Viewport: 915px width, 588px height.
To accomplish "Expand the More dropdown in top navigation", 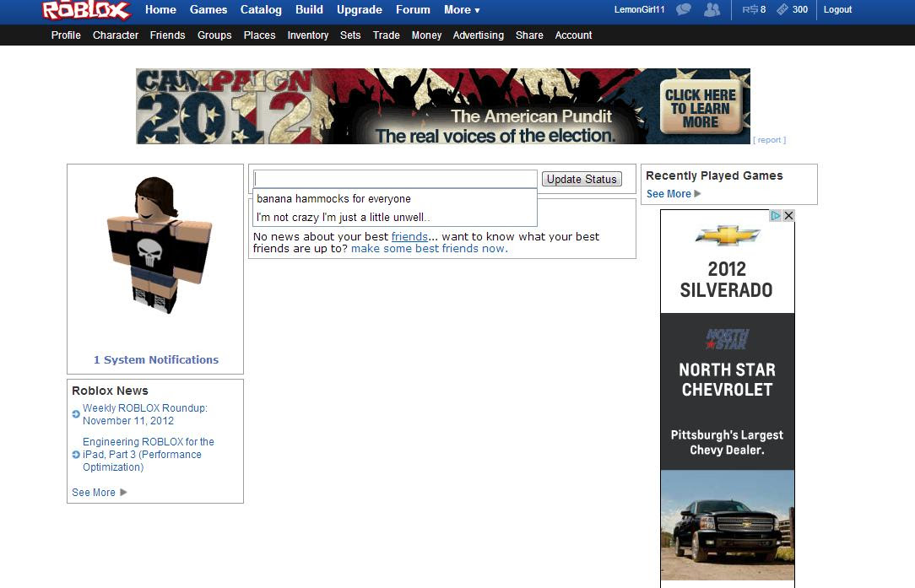I will tap(462, 10).
